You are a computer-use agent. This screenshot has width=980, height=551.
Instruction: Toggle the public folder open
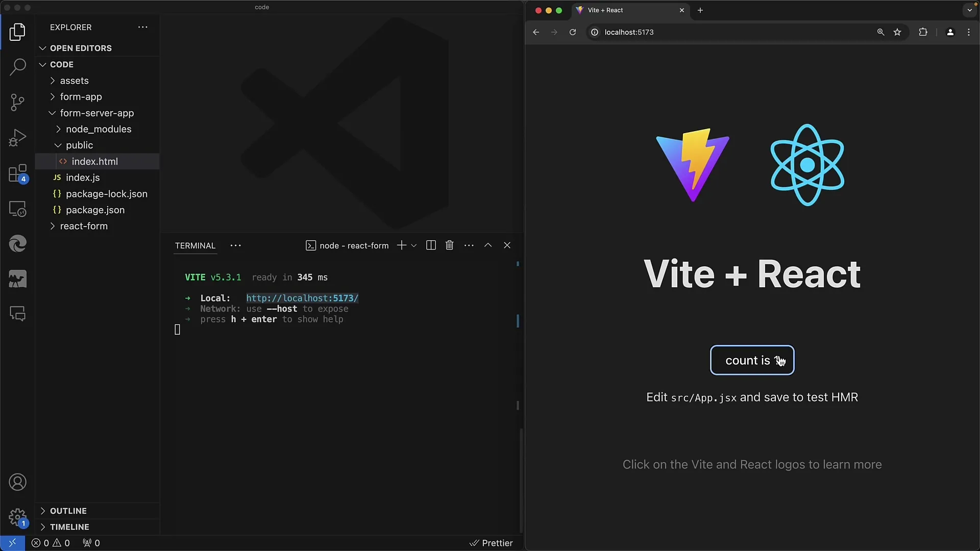(59, 145)
